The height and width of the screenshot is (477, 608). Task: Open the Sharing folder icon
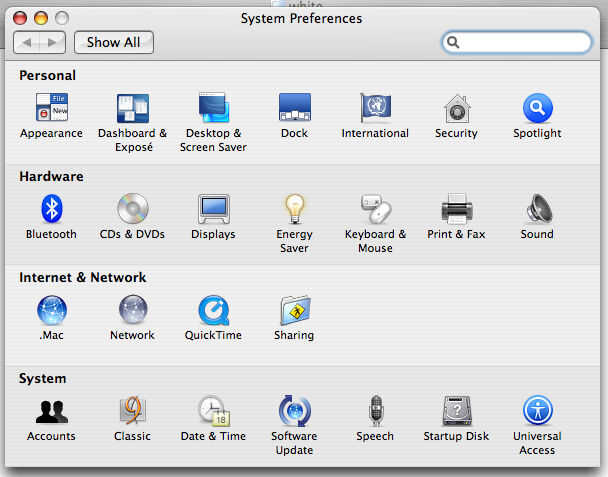(x=295, y=310)
